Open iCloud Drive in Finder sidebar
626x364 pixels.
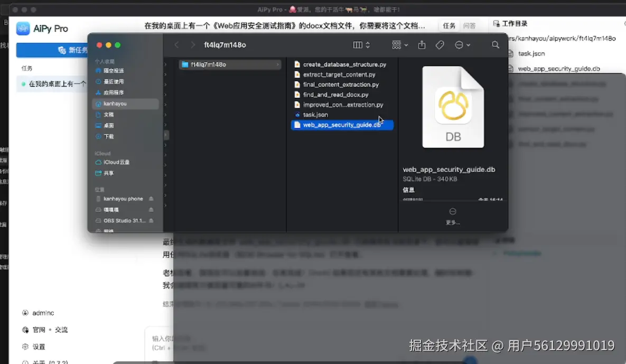[x=125, y=162]
